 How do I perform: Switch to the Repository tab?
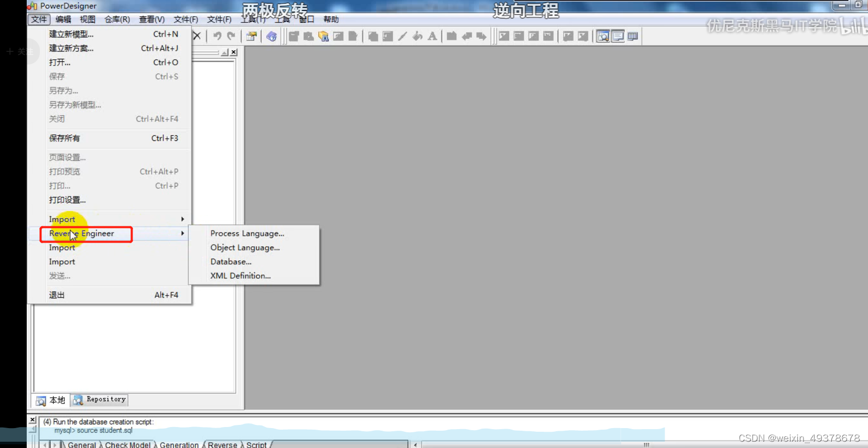[100, 400]
